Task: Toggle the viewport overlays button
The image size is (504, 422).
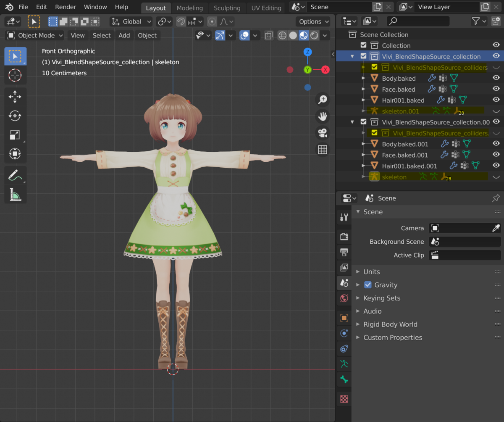Action: [x=244, y=36]
